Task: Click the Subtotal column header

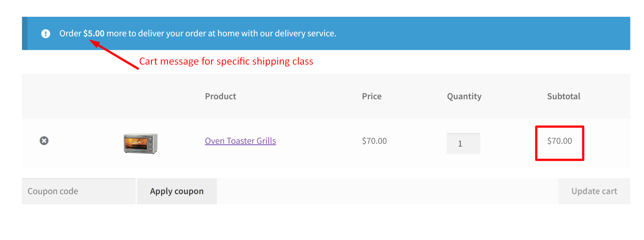Action: [563, 96]
